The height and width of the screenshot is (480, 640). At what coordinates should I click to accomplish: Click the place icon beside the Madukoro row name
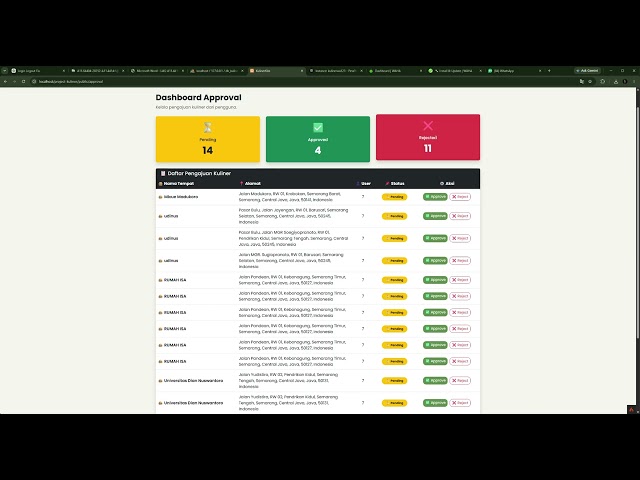160,197
